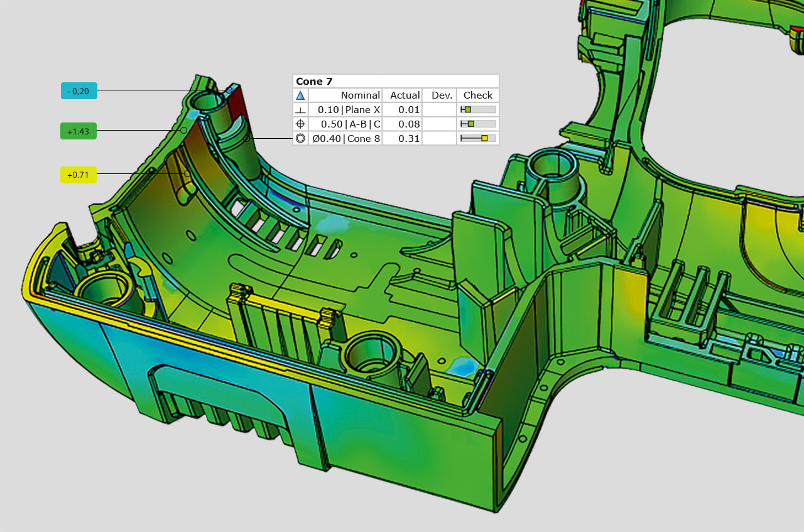Viewport: 804px width, 532px height.
Task: Click the blue cone icon in table header
Action: point(300,95)
